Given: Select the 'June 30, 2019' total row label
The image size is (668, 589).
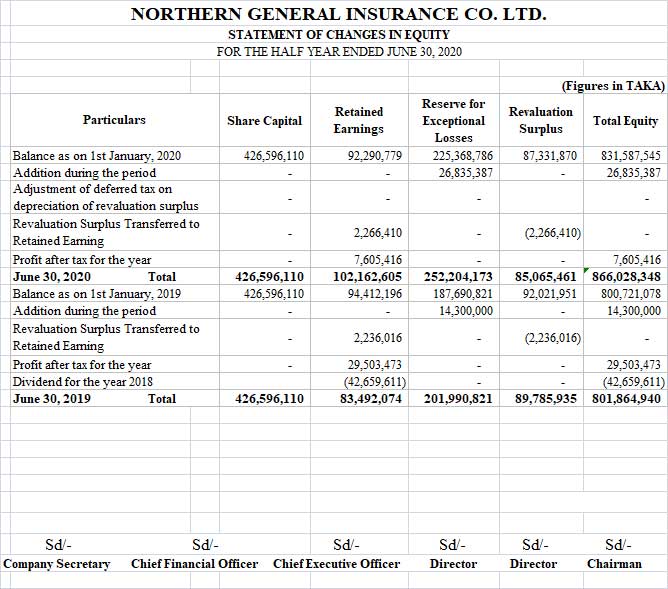Looking at the screenshot, I should 52,399.
